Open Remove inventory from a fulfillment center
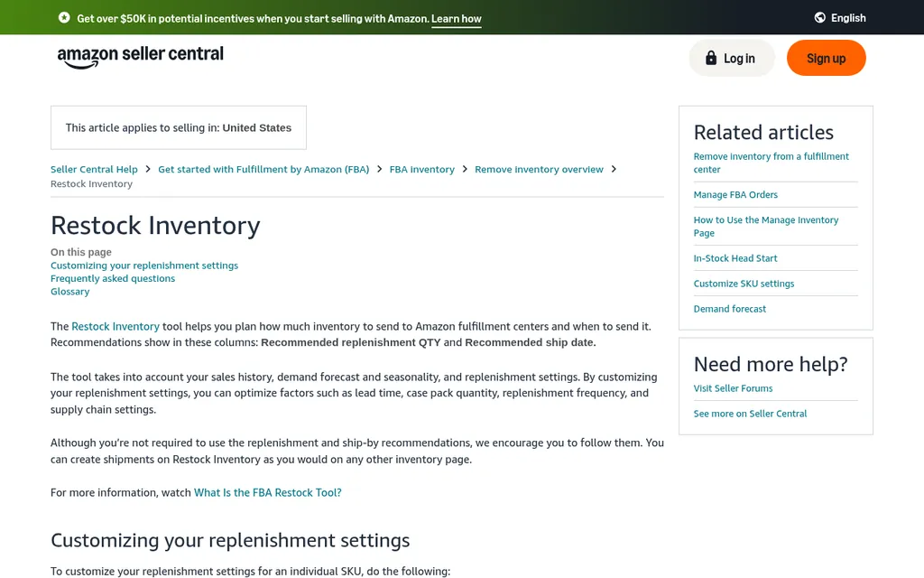The image size is (924, 578). [x=771, y=163]
